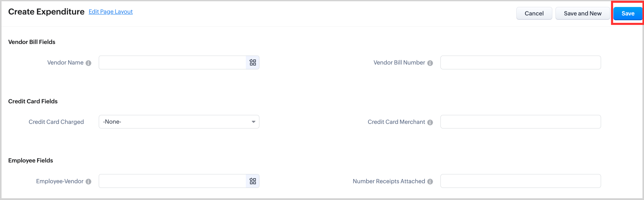Viewport: 644px width, 200px height.
Task: Click the Credit Card Fields section heading
Action: click(33, 101)
